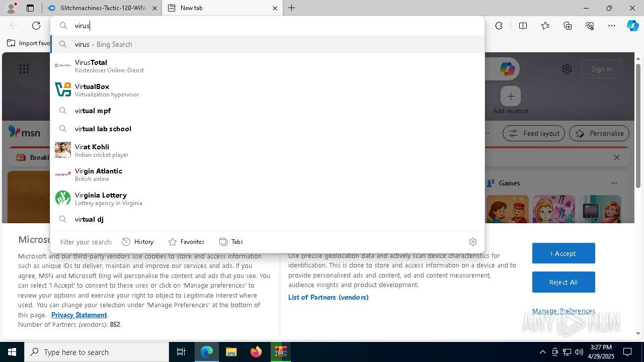Click the address bar containing virus
The width and height of the screenshot is (644, 362).
(267, 26)
